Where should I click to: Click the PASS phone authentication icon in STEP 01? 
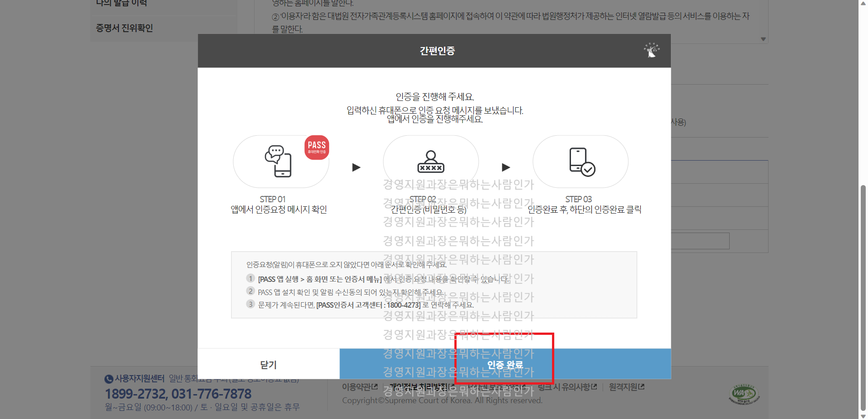pos(279,161)
